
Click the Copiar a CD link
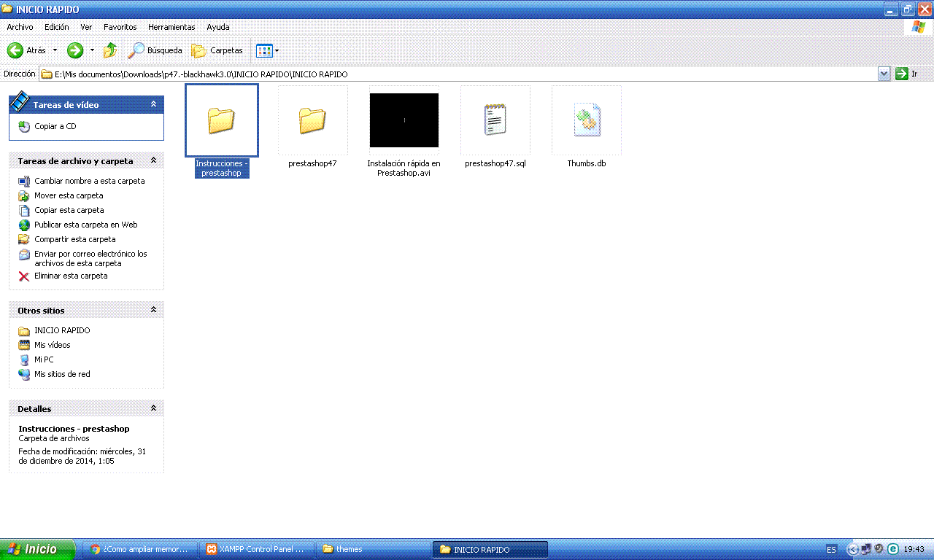point(55,126)
